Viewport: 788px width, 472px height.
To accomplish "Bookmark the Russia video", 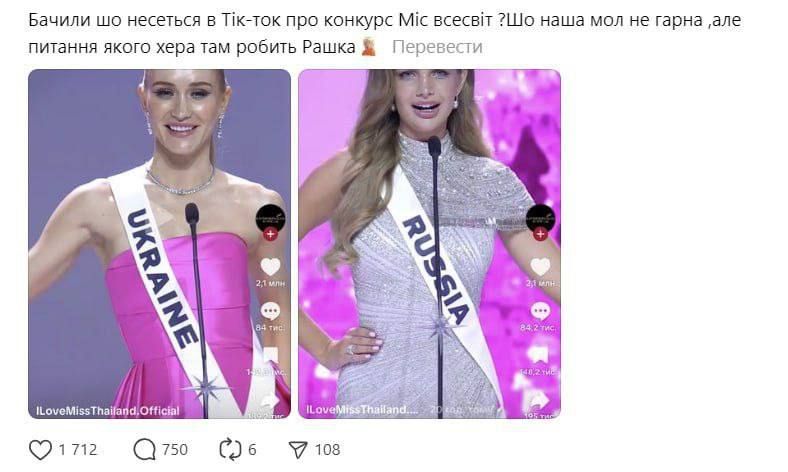I will (541, 355).
